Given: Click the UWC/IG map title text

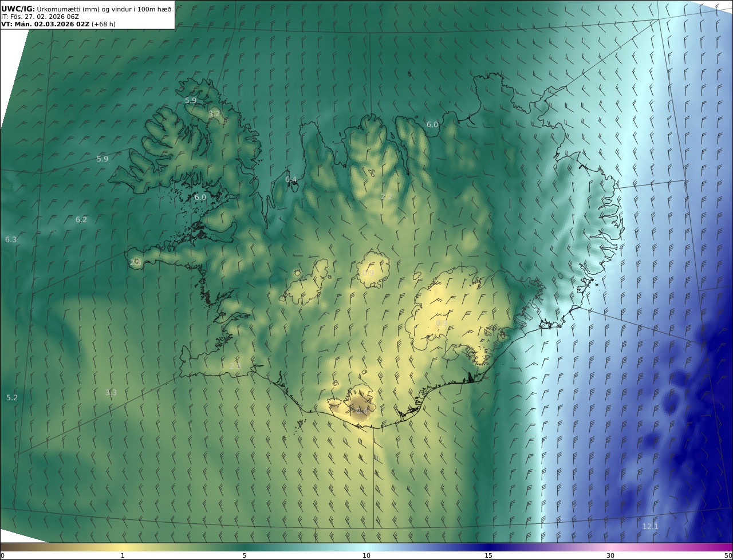Looking at the screenshot, I should click(86, 9).
